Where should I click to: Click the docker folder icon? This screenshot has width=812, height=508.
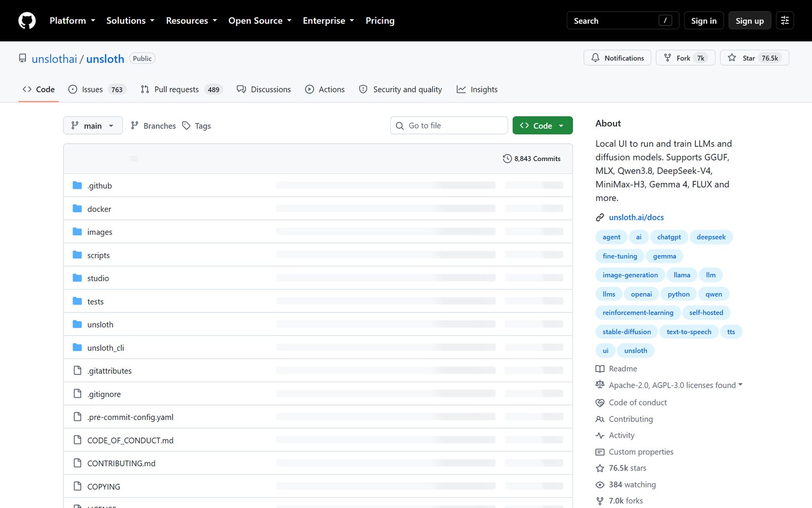click(x=77, y=209)
